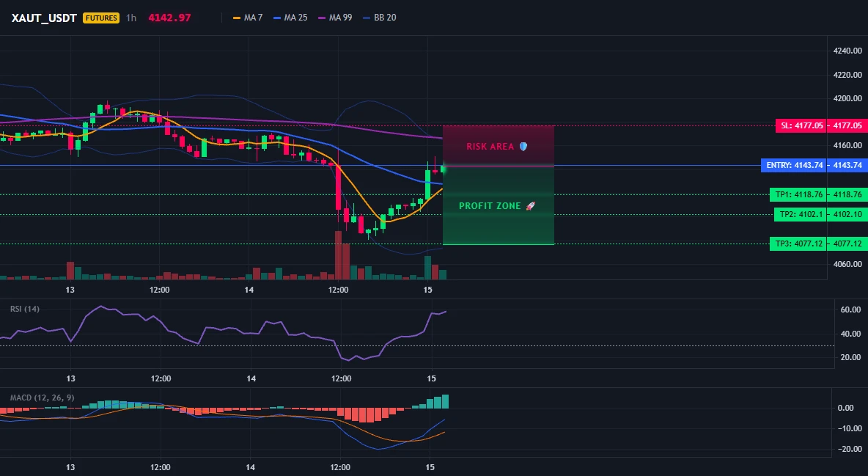Click the -10.00 level on the MACD scale
Screen dimensions: 868x476
[850, 428]
